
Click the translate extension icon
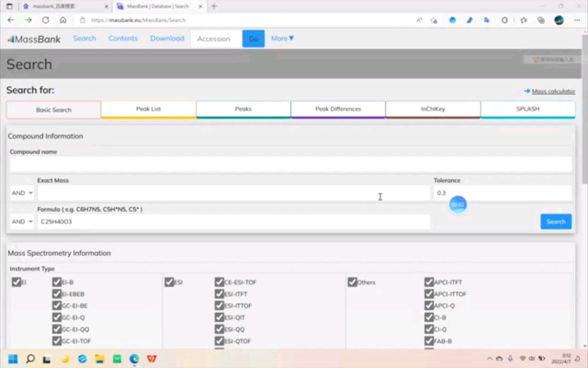click(487, 20)
